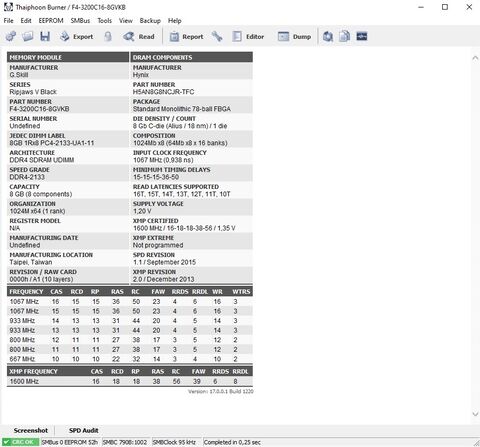Viewport: 480px width, 447px height.
Task: Click the DRAM COMPONENTS column header
Action: pyautogui.click(x=191, y=57)
